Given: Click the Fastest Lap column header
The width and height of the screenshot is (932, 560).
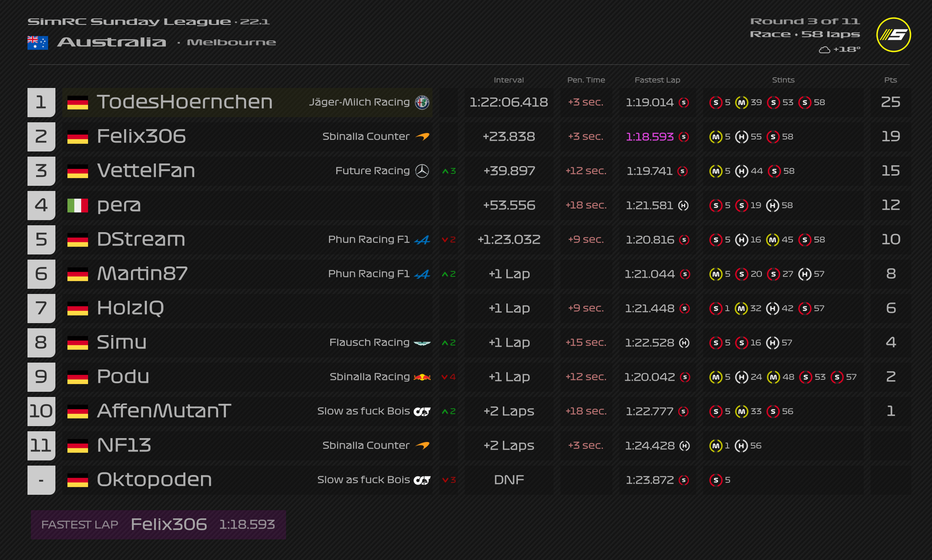Looking at the screenshot, I should point(657,80).
